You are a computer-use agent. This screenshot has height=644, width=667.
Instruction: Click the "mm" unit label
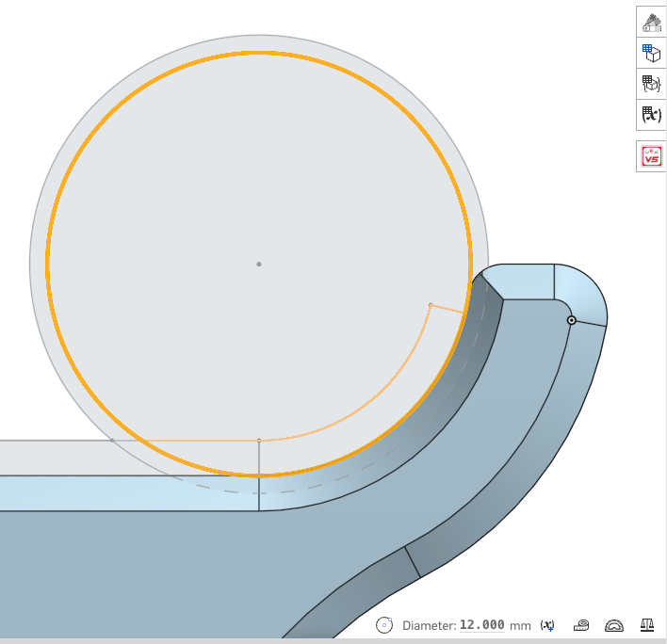point(520,626)
